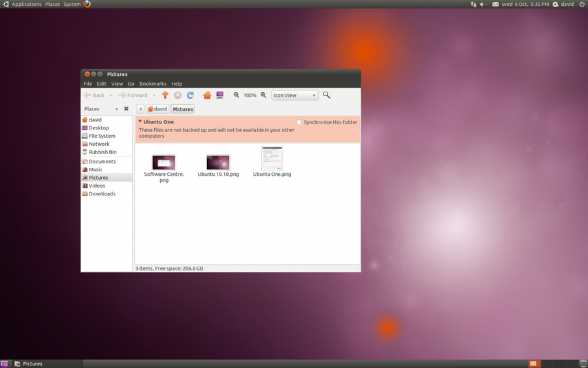Image resolution: width=588 pixels, height=368 pixels.
Task: Reload the current folder
Action: [x=191, y=95]
